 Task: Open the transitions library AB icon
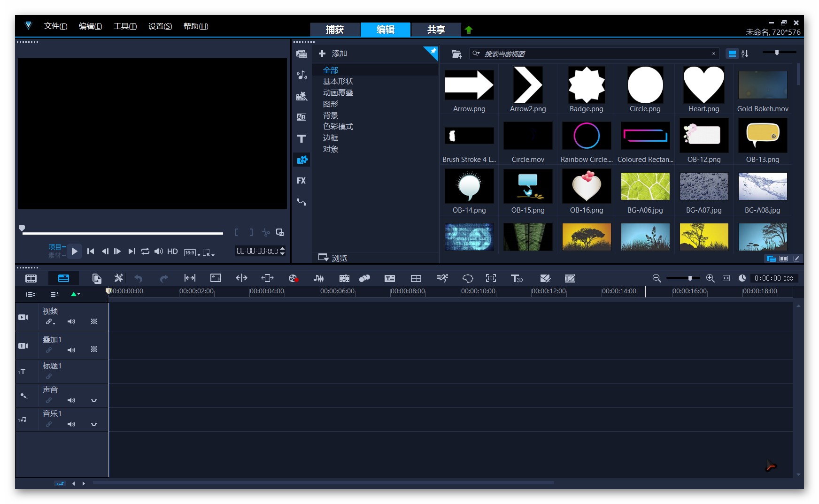point(301,117)
